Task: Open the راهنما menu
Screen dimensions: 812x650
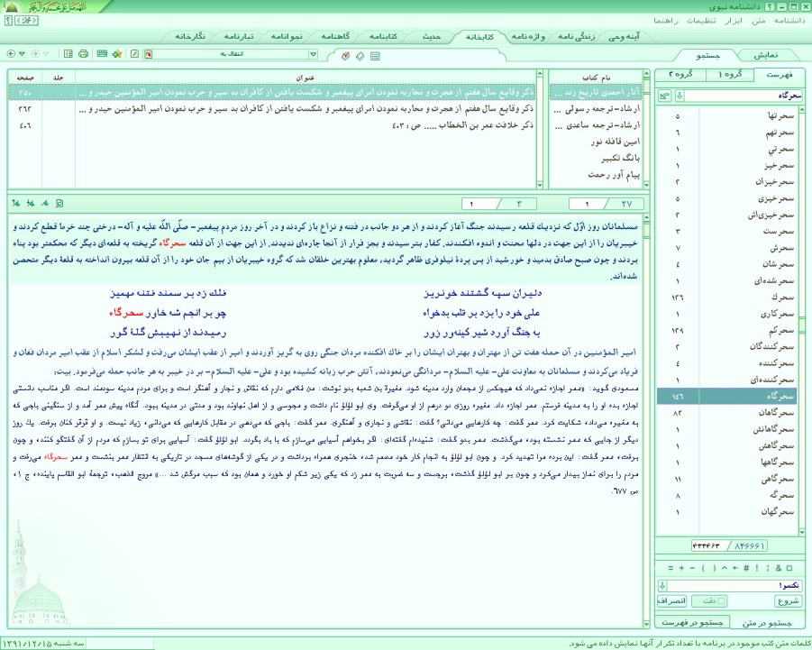Action: pos(666,21)
